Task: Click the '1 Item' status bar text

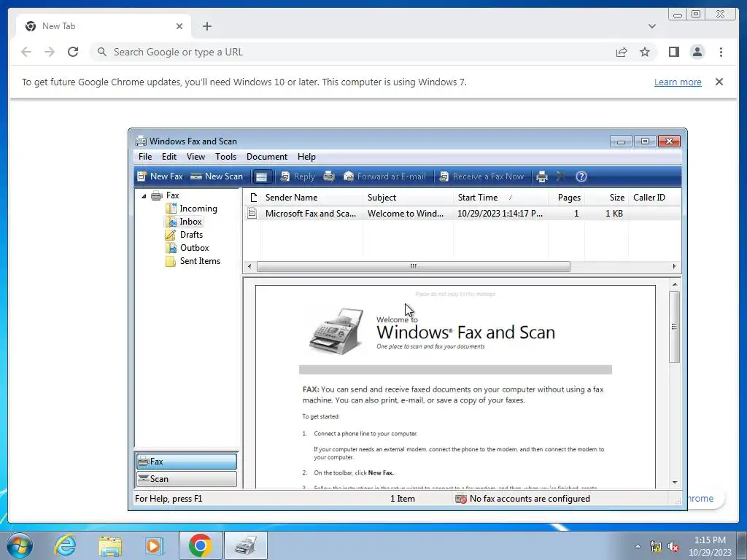Action: 403,499
